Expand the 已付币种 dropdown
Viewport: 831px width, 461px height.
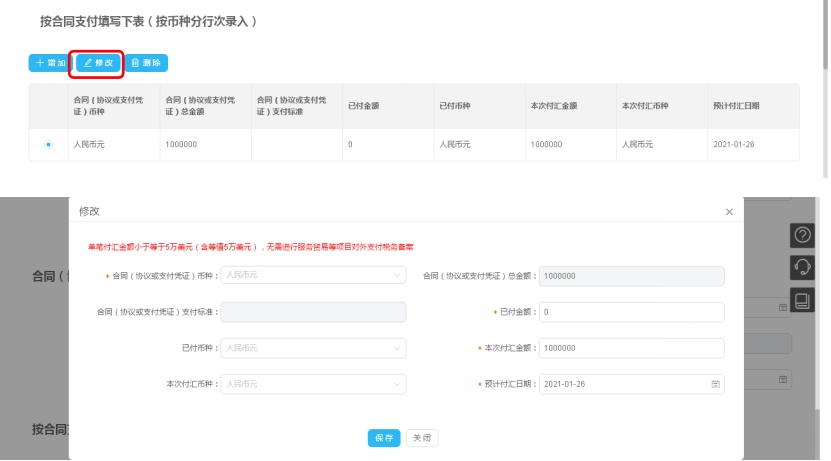[x=312, y=348]
